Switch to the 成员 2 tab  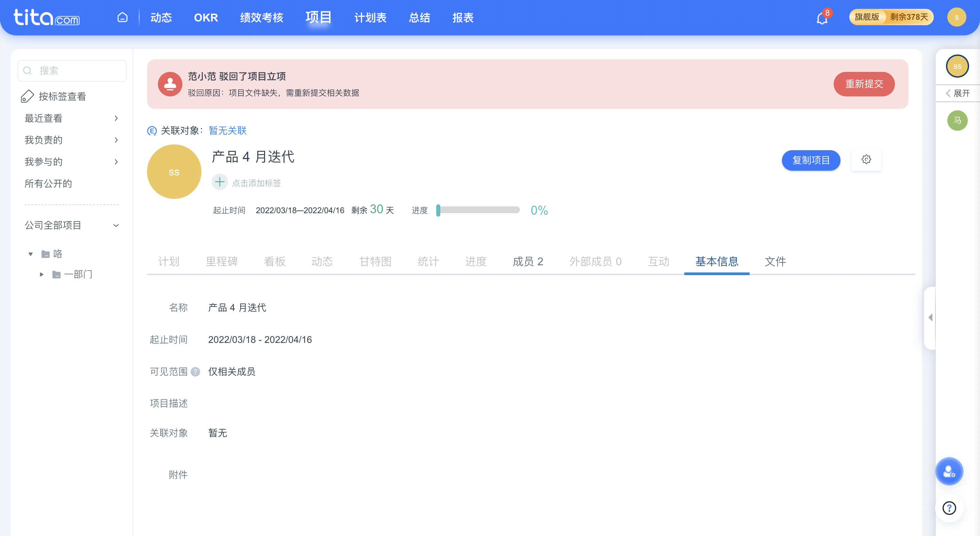click(528, 262)
